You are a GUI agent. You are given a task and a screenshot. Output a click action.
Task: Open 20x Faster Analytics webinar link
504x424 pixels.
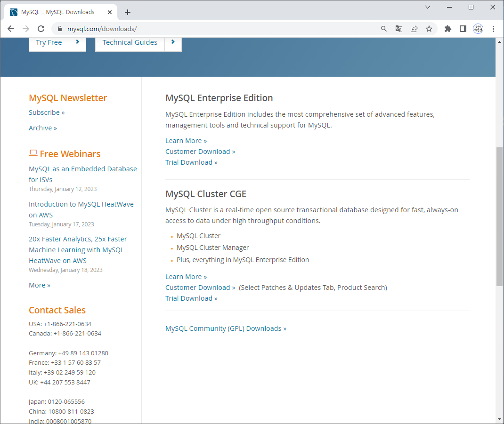pyautogui.click(x=77, y=249)
